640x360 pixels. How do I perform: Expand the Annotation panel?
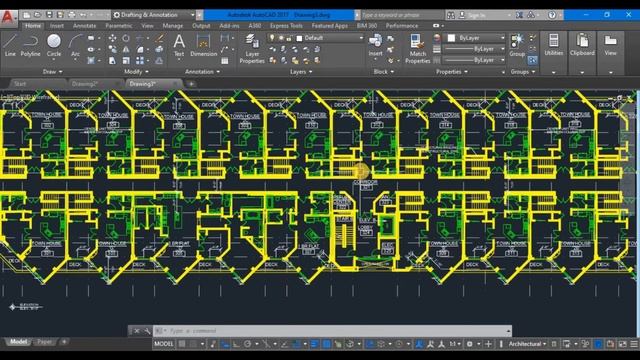[x=202, y=72]
